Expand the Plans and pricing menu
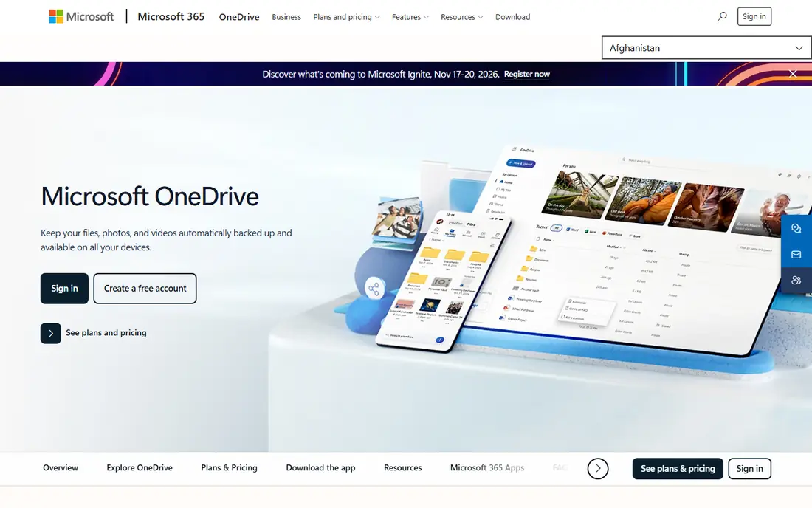This screenshot has width=812, height=508. pyautogui.click(x=346, y=17)
